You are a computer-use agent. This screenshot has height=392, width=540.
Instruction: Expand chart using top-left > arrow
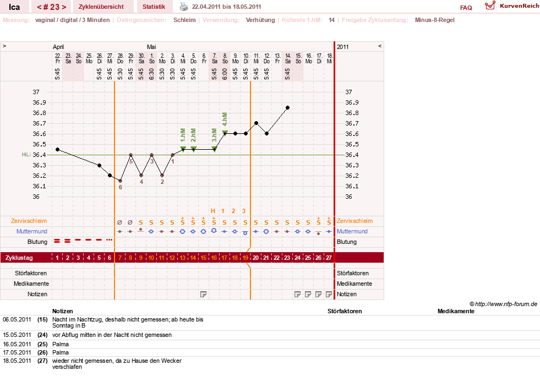coord(4,46)
